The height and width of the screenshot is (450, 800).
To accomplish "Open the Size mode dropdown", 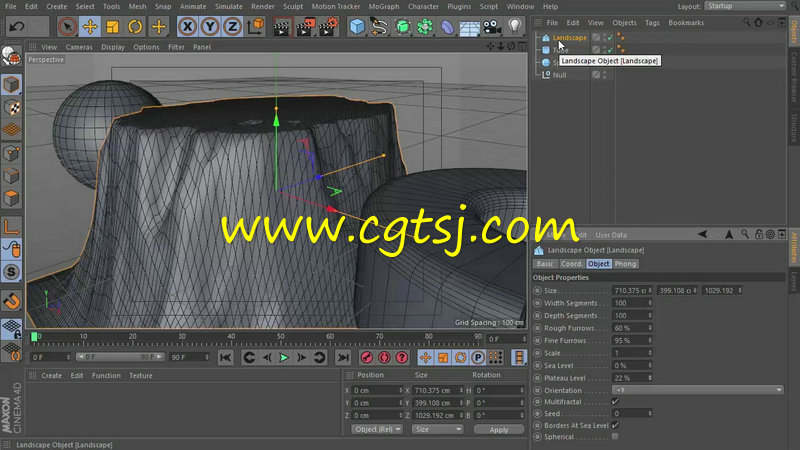I will tap(438, 429).
